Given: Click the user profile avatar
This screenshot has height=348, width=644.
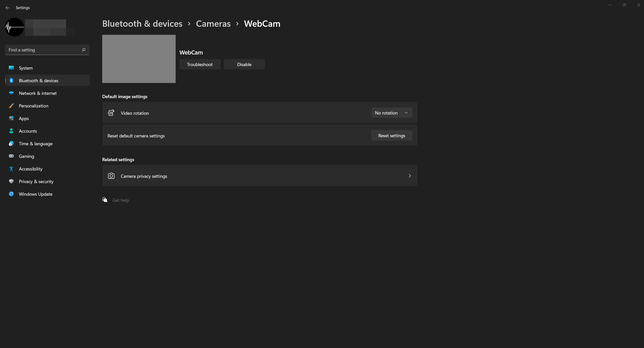Looking at the screenshot, I should [14, 27].
